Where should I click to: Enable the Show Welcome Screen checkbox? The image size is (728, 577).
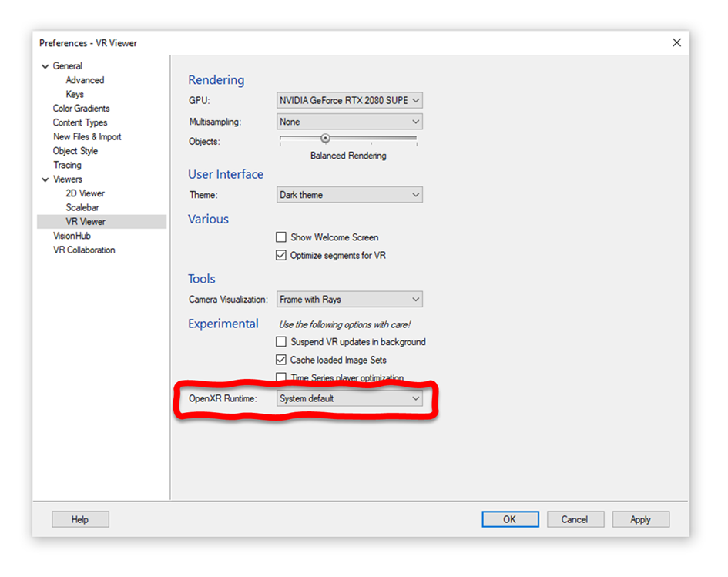tap(281, 237)
